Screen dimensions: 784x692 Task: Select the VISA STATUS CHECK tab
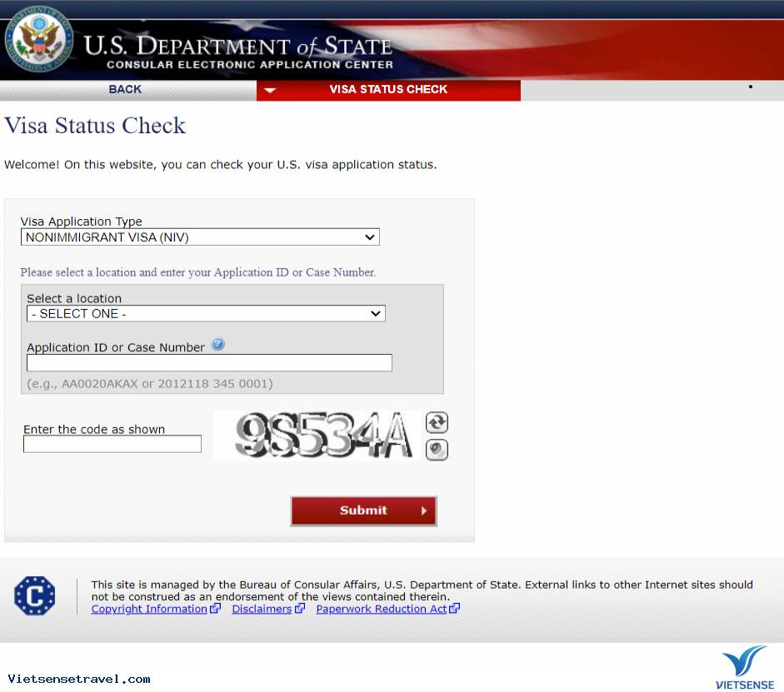coord(388,90)
